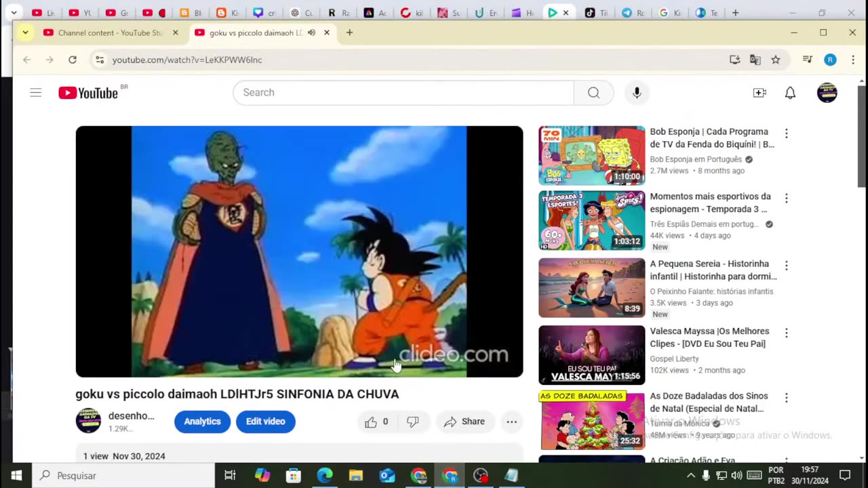The width and height of the screenshot is (868, 488).
Task: Open the Windows notification center
Action: coord(845,475)
